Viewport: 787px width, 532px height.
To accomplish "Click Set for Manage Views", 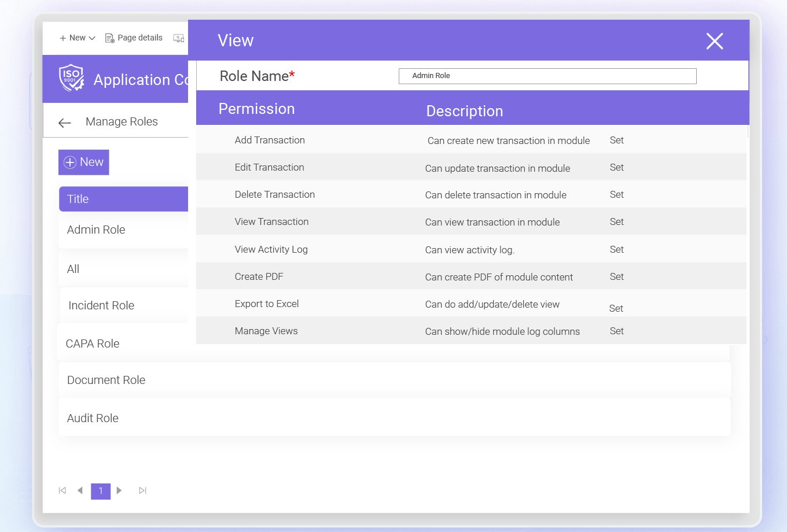I will click(617, 331).
